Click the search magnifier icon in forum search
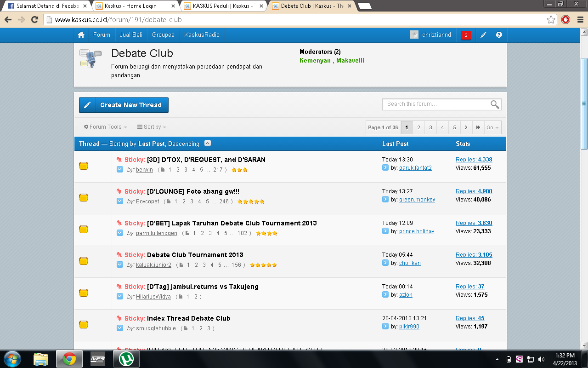The width and height of the screenshot is (588, 368). tap(495, 104)
